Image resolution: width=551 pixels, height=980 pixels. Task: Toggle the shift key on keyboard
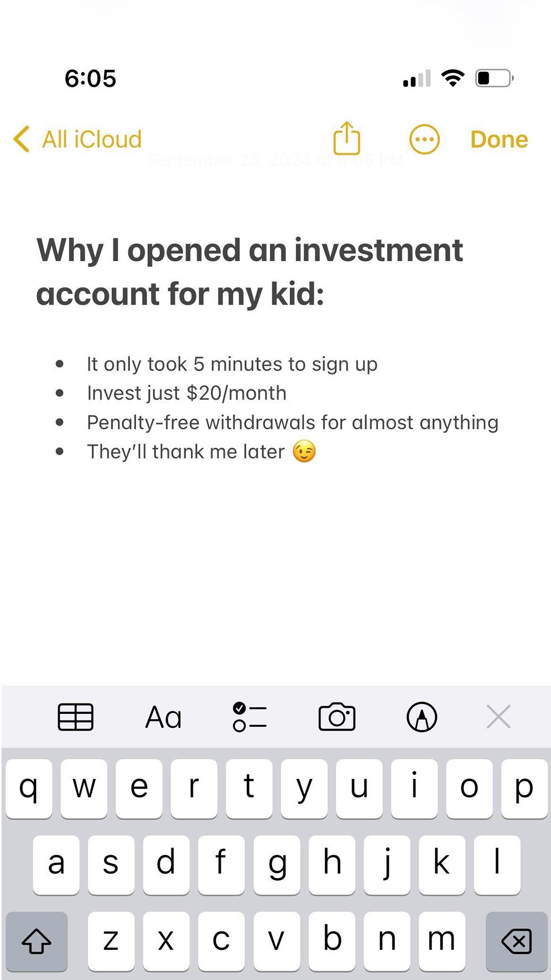click(37, 941)
